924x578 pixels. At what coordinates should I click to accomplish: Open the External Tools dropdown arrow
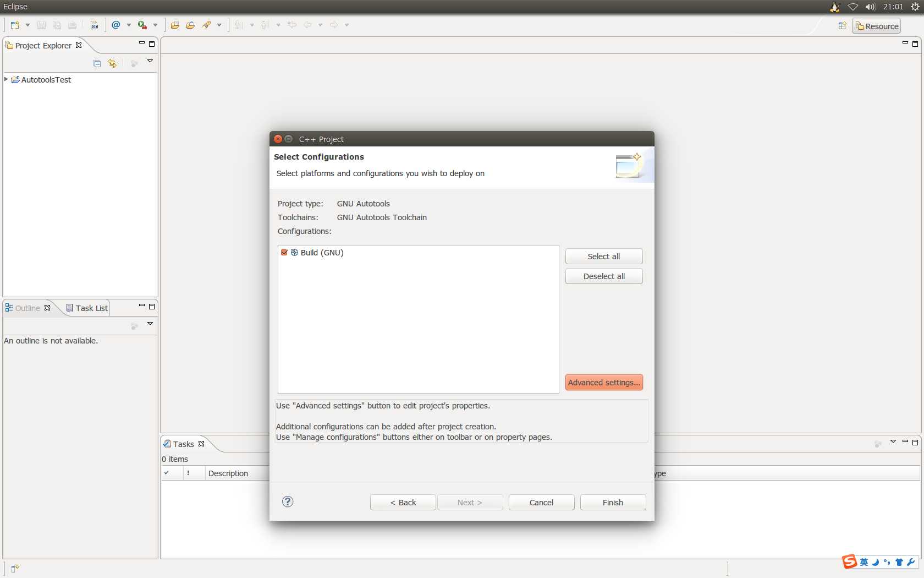(x=155, y=25)
